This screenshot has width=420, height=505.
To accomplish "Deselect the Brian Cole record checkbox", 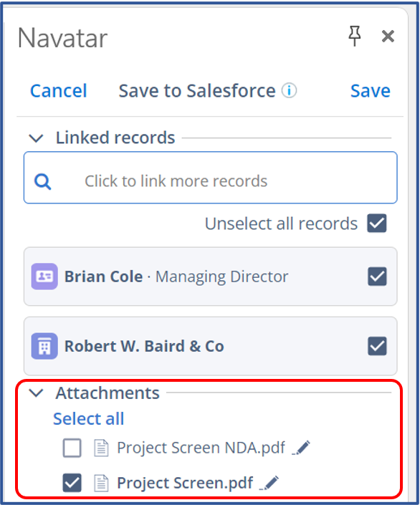I will pyautogui.click(x=377, y=276).
